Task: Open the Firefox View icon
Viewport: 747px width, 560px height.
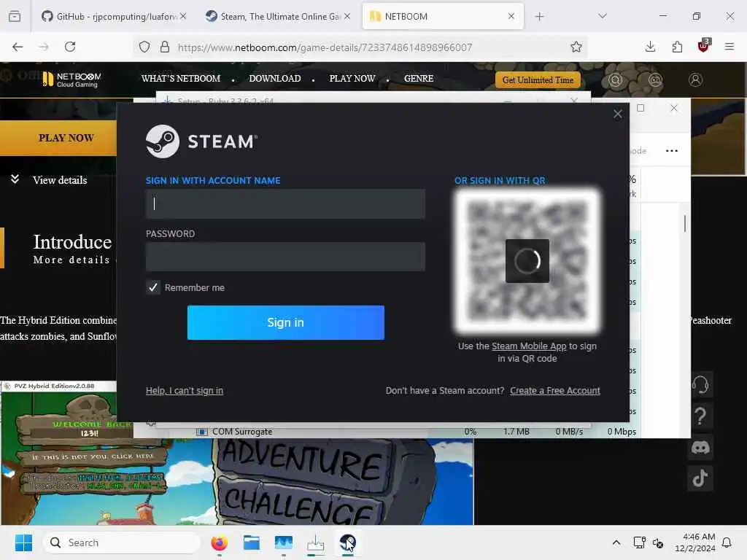Action: pyautogui.click(x=15, y=16)
